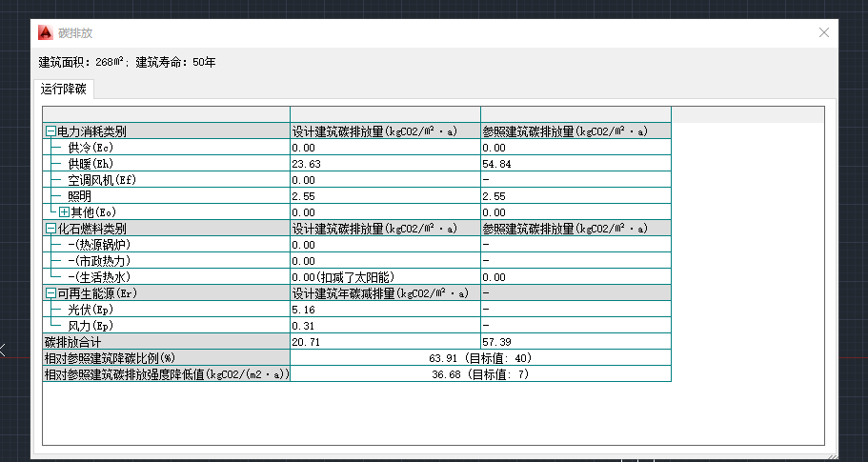Select the 照明 row label
Image resolution: width=868 pixels, height=462 pixels.
coord(78,196)
